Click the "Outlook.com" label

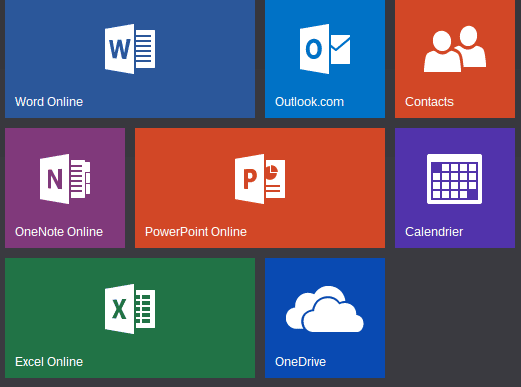coord(309,102)
